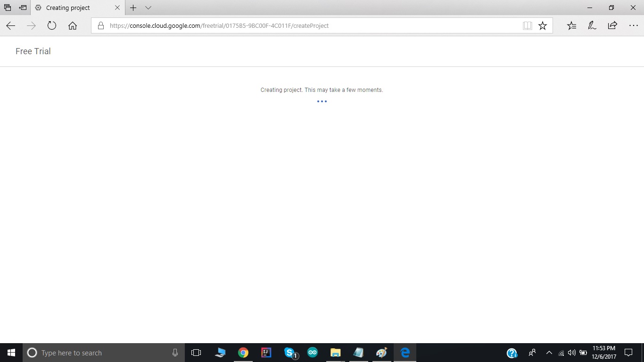The image size is (644, 362).
Task: Open the Get Help tray icon
Action: tap(512, 353)
